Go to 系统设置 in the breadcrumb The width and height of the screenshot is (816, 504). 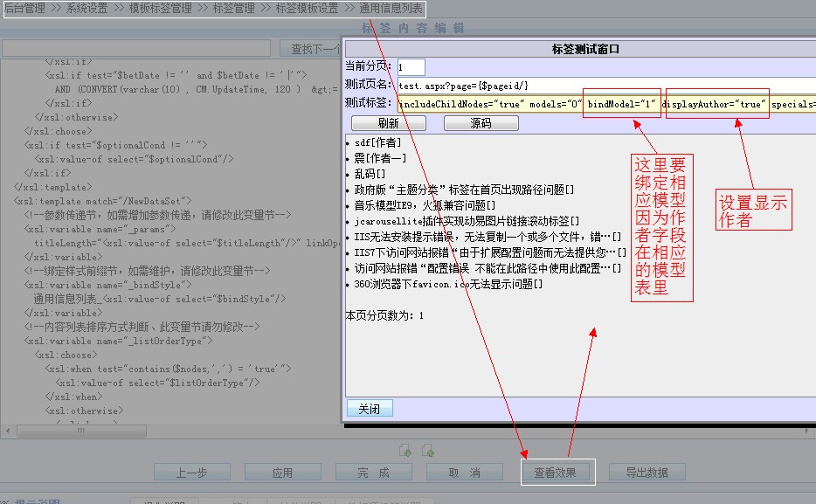coord(87,8)
